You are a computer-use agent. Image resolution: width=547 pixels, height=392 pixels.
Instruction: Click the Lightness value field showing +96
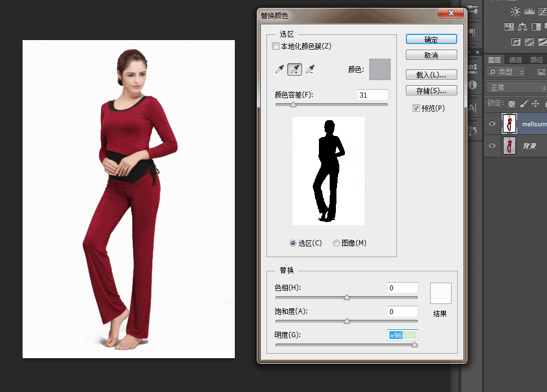point(402,335)
